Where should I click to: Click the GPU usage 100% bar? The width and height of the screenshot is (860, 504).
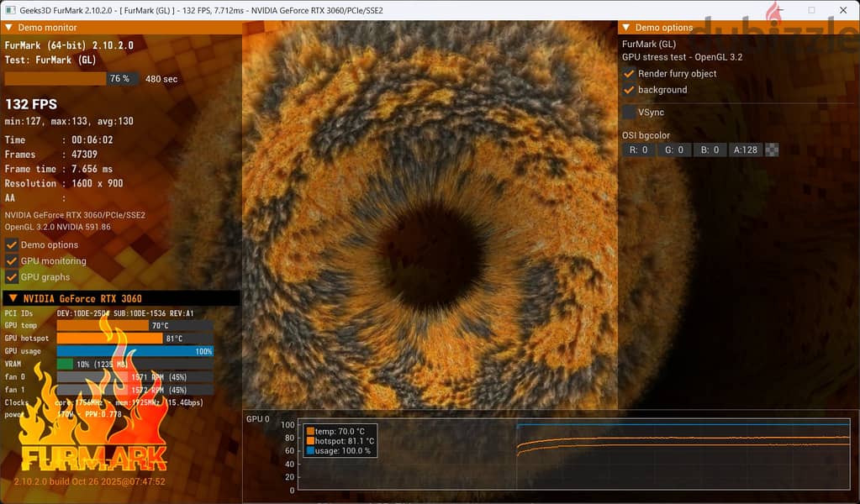coord(135,351)
